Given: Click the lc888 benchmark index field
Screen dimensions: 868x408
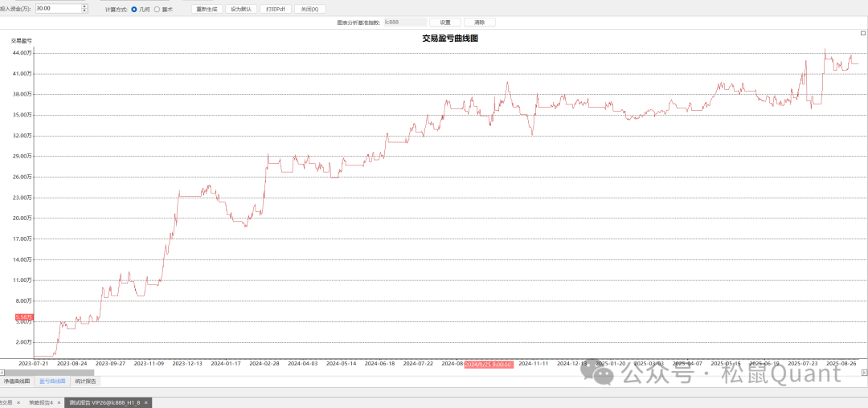Looking at the screenshot, I should click(404, 22).
